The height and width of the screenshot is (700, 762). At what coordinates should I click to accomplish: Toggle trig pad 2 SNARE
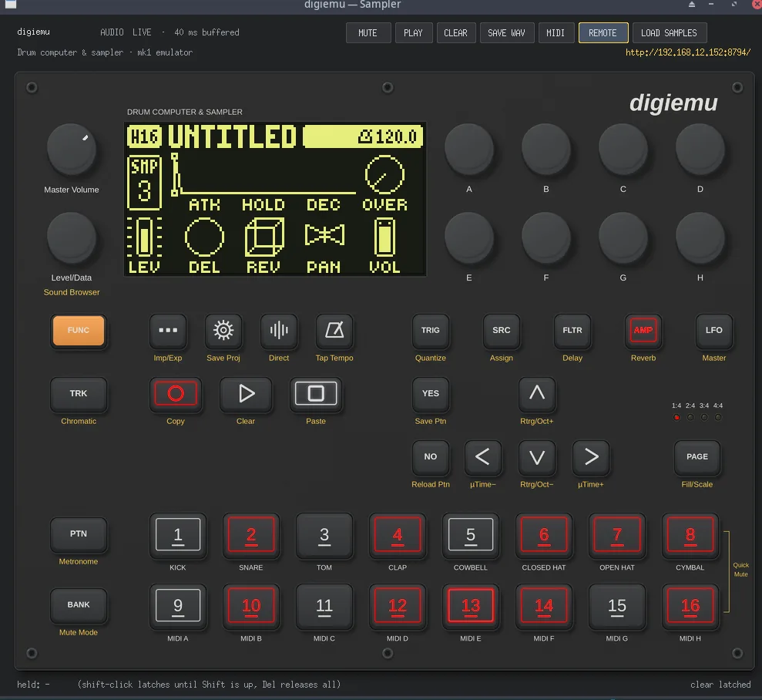251,535
